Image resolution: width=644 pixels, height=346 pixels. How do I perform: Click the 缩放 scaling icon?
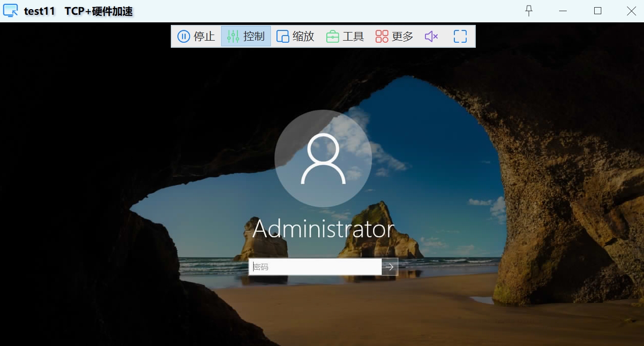click(283, 37)
